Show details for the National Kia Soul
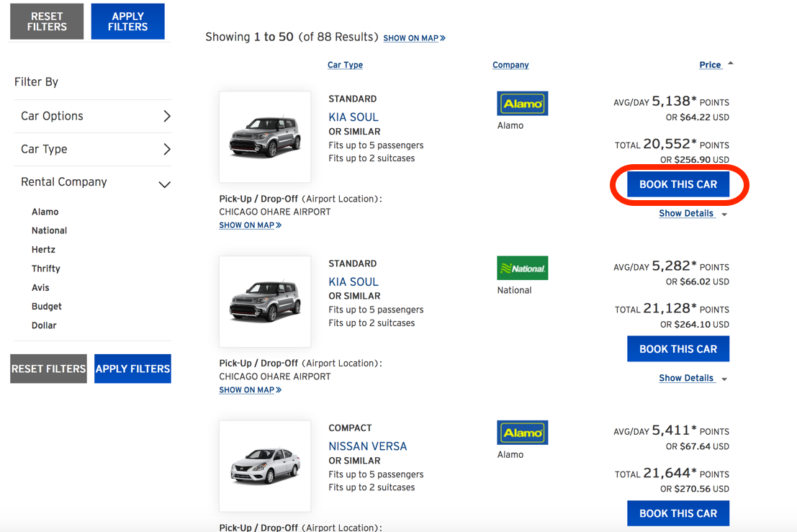Viewport: 797px width, 532px height. point(686,378)
